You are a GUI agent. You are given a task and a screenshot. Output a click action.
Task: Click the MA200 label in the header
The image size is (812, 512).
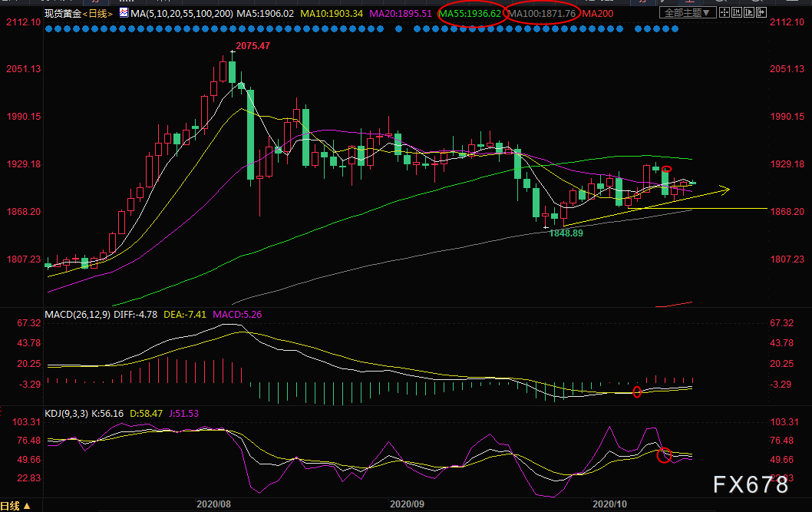pos(599,14)
